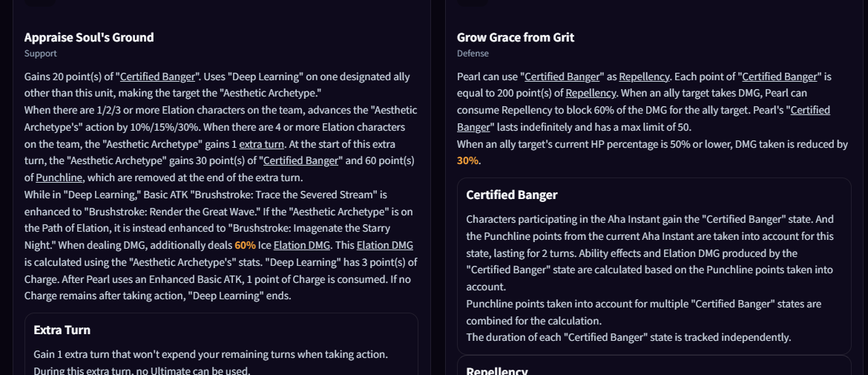
Task: Click the "Elation DMG" link after "This"
Action: [x=385, y=245]
